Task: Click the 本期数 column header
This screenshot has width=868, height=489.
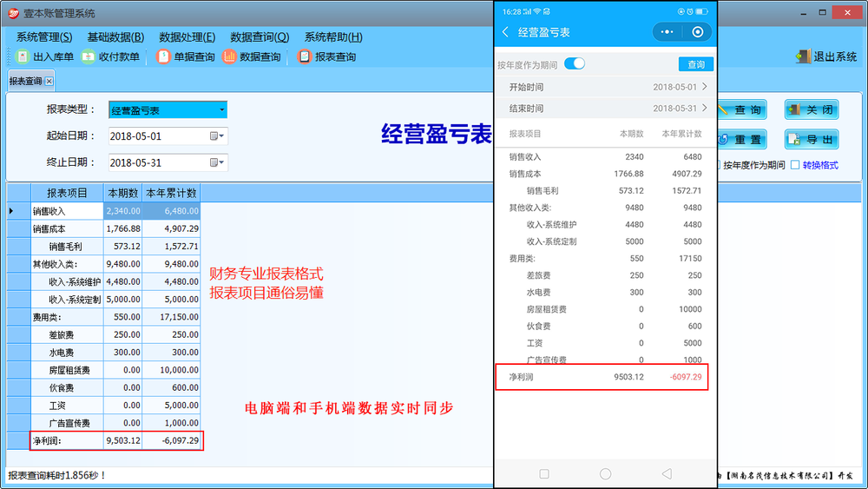Action: pyautogui.click(x=123, y=193)
